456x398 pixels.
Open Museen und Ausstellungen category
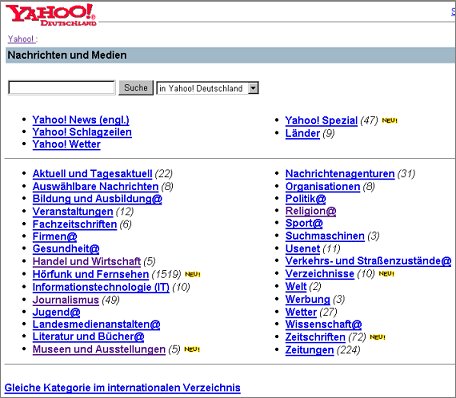pos(99,349)
